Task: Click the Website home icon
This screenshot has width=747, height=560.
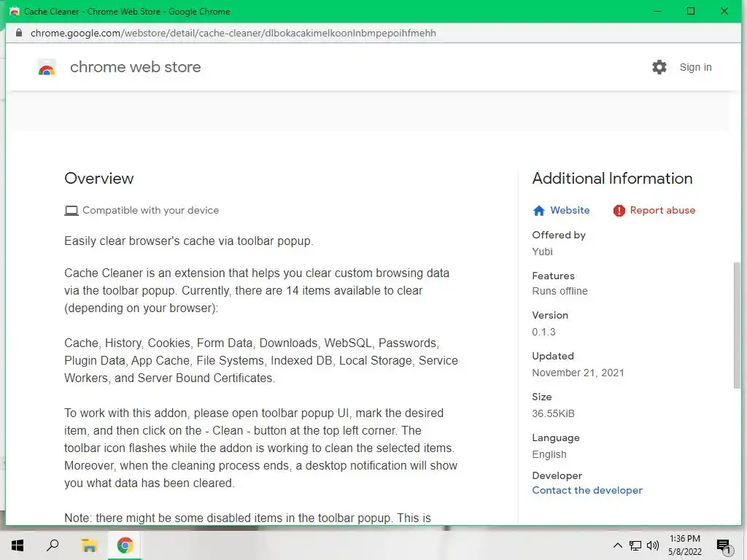Action: [539, 211]
